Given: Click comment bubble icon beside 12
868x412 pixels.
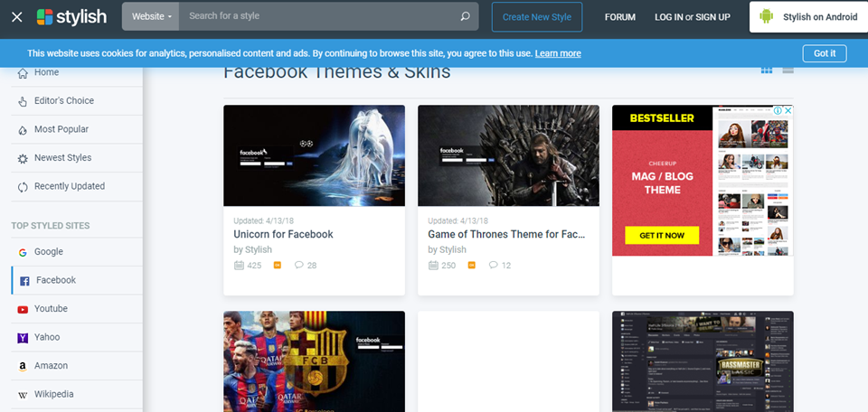Looking at the screenshot, I should 494,265.
